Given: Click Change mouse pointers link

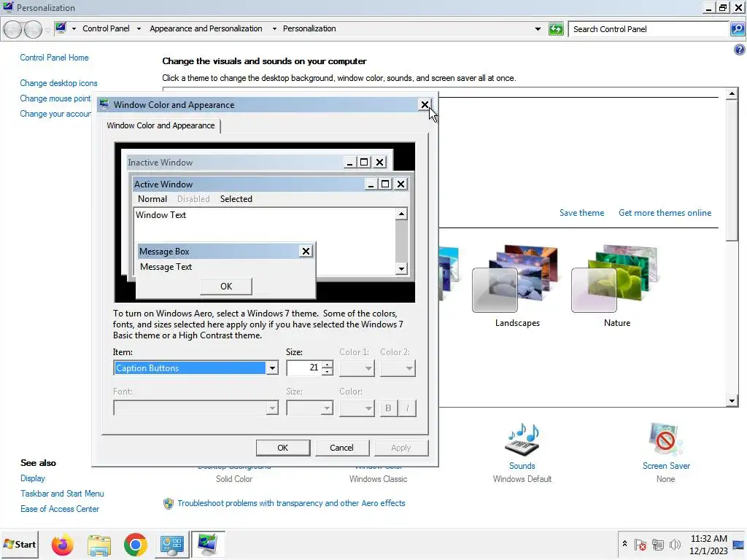Looking at the screenshot, I should coord(55,98).
